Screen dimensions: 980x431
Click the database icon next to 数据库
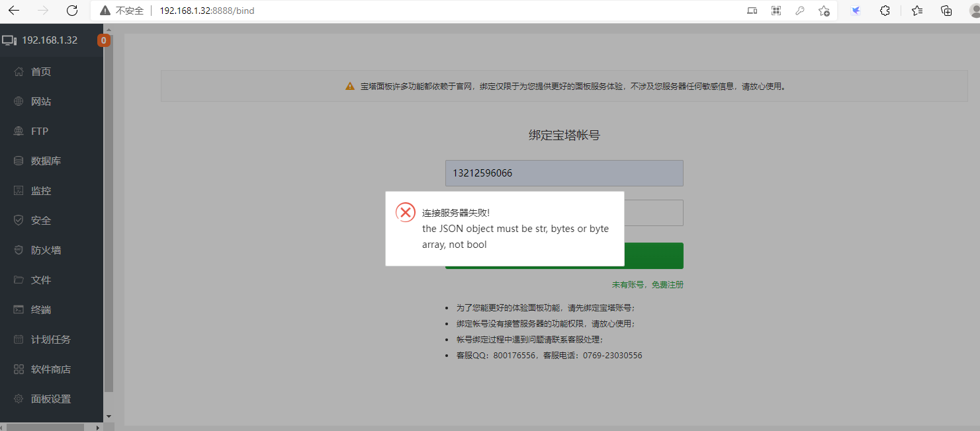click(x=19, y=161)
